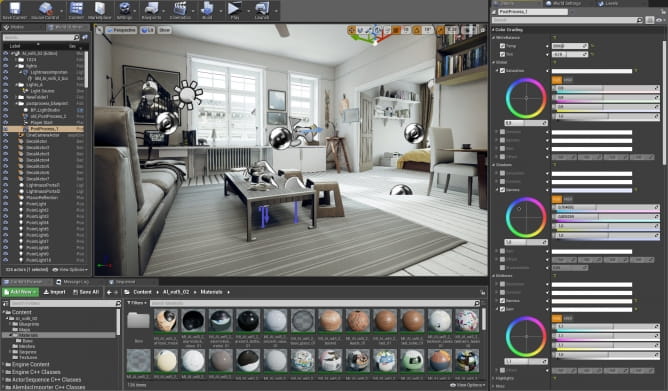
Task: Collapse the Color Grading section
Action: 494,30
